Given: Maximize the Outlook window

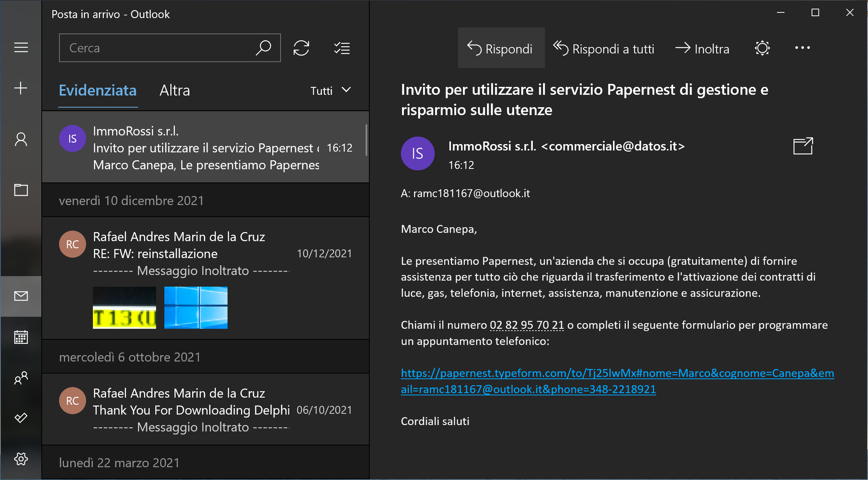Looking at the screenshot, I should 815,13.
